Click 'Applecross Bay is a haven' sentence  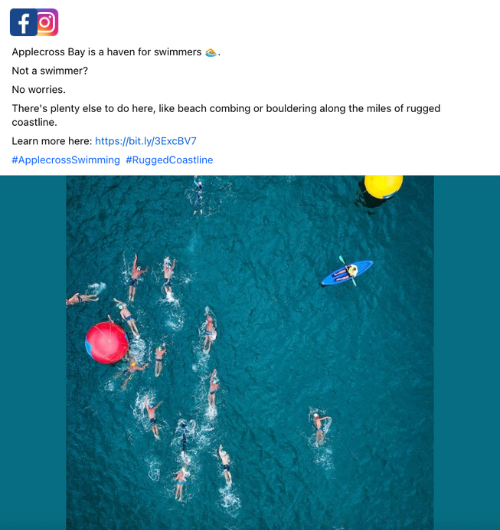click(116, 52)
